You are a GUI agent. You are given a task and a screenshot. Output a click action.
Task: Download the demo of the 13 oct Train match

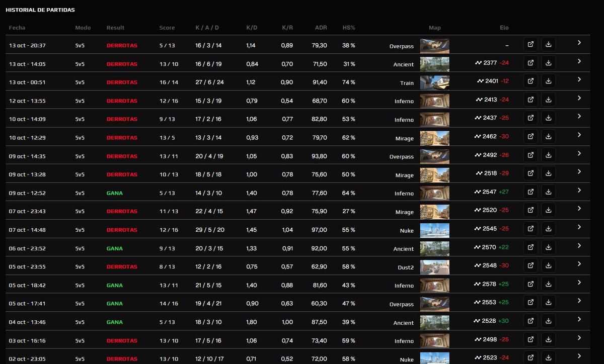[548, 81]
